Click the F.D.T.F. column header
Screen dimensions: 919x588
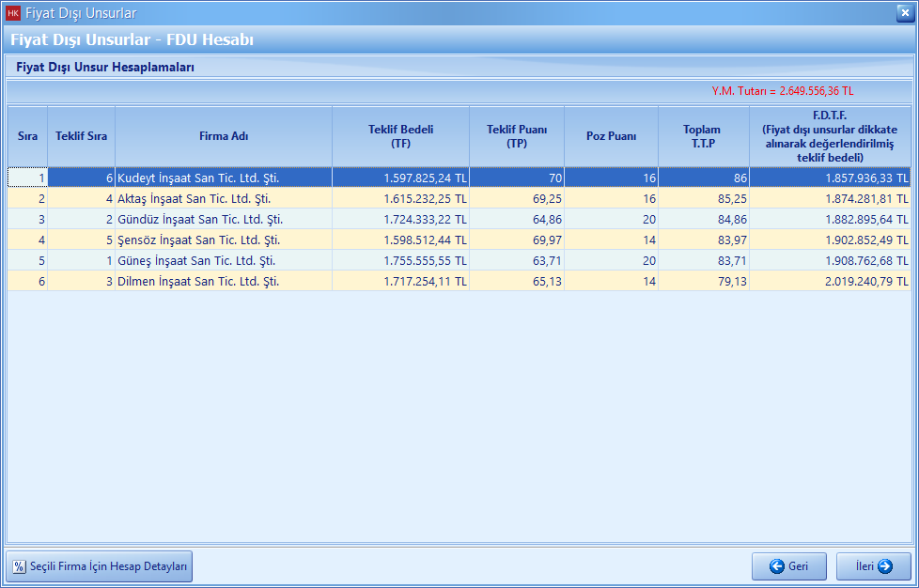coord(830,136)
